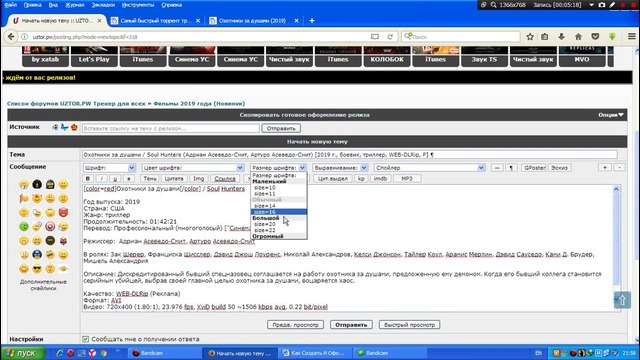The image size is (640, 360).
Task: Click the Цитата quote button
Action: pyautogui.click(x=174, y=178)
